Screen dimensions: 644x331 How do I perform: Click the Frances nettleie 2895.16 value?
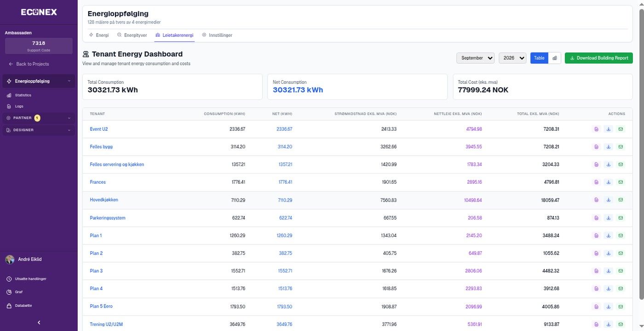coord(474,182)
